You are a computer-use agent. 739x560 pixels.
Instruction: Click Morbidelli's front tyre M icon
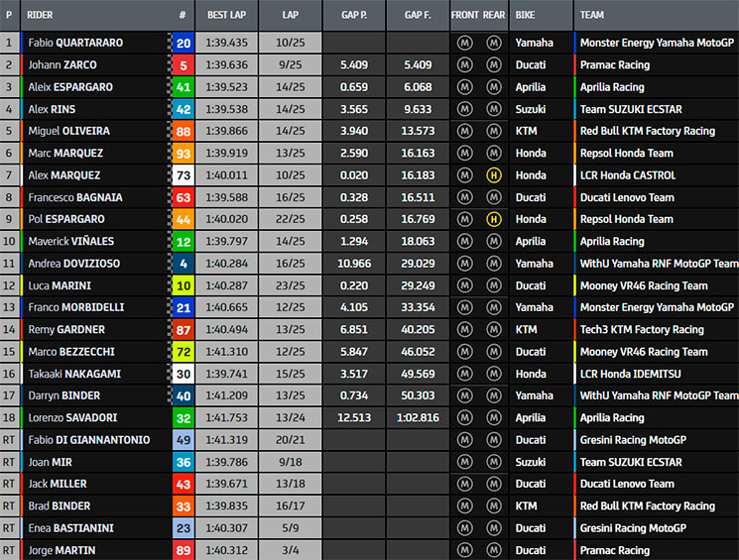pyautogui.click(x=464, y=307)
